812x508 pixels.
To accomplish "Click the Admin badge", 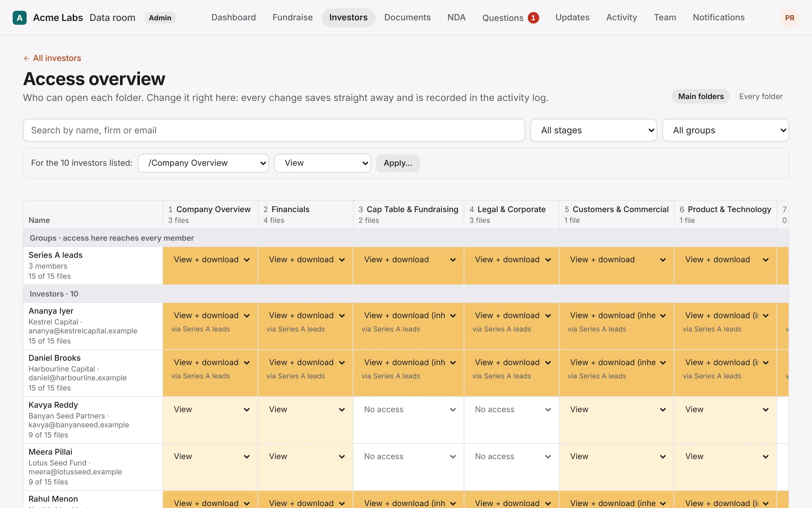I will 160,18.
